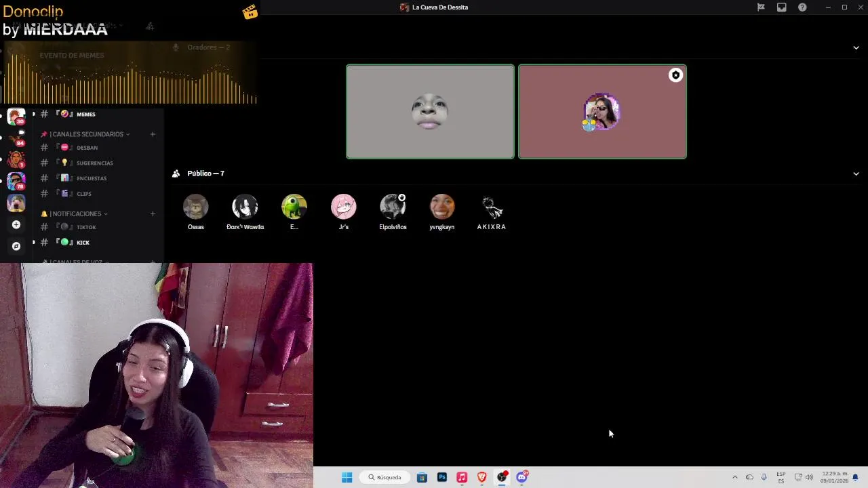Click La Cueva De Dessita window title
Viewport: 868px width, 488px height.
click(x=440, y=7)
